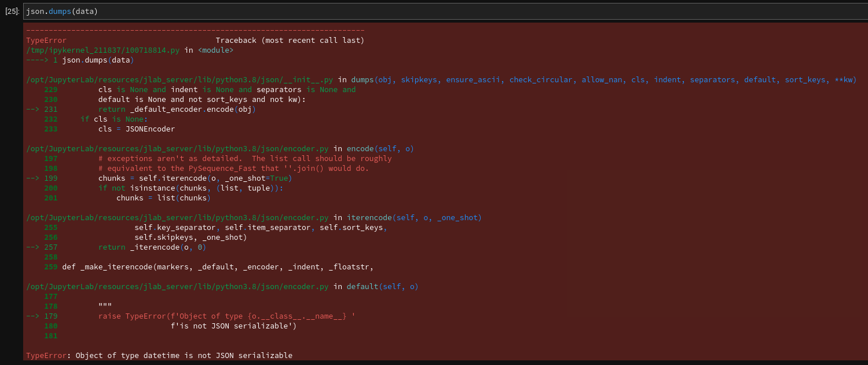
Task: Click the dashed separator line above TypeError
Action: coord(195,30)
